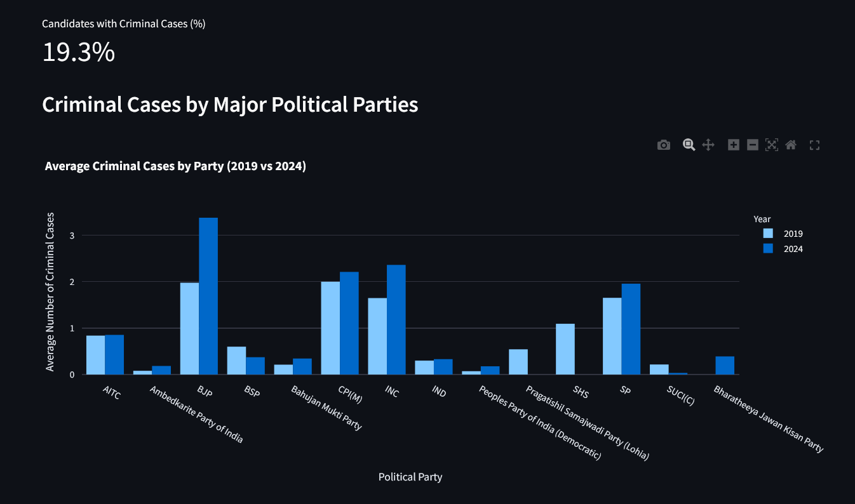Click the Bharatheeya Jawan Kisan Party bar
This screenshot has height=504, width=855.
(725, 366)
